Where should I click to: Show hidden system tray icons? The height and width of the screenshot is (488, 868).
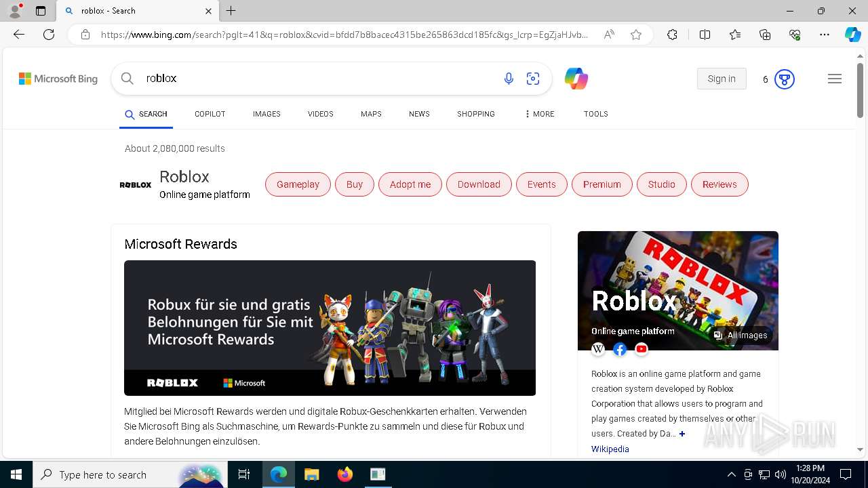[x=731, y=474]
